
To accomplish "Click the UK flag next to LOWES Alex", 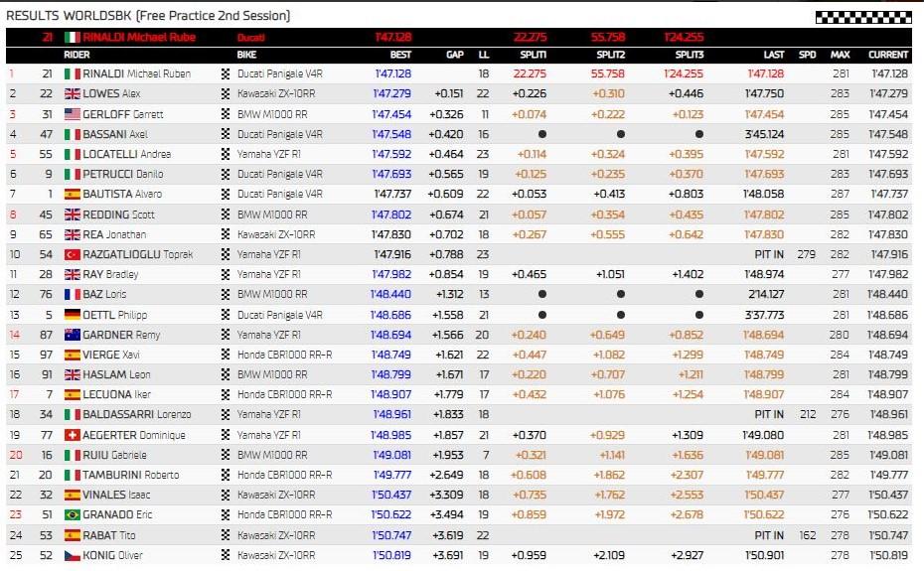I will pyautogui.click(x=72, y=93).
